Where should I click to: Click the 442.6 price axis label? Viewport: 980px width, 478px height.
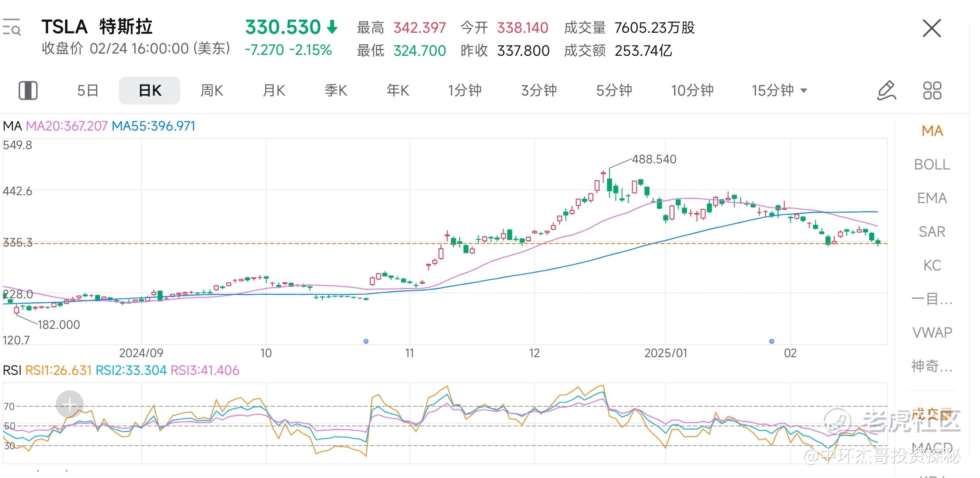(x=18, y=191)
